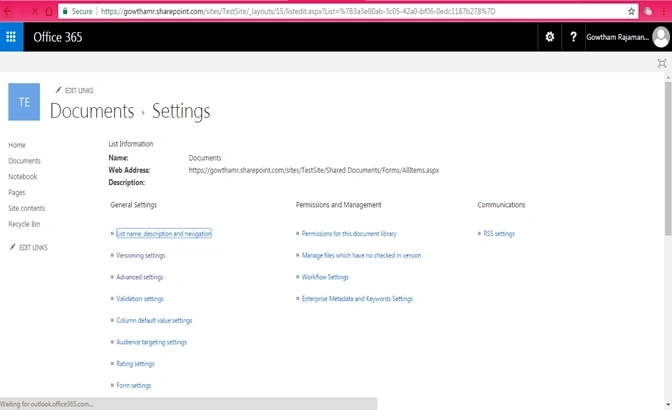Click the Documents breadcrumb title
Viewport: 672px width, 410px height.
coord(92,111)
